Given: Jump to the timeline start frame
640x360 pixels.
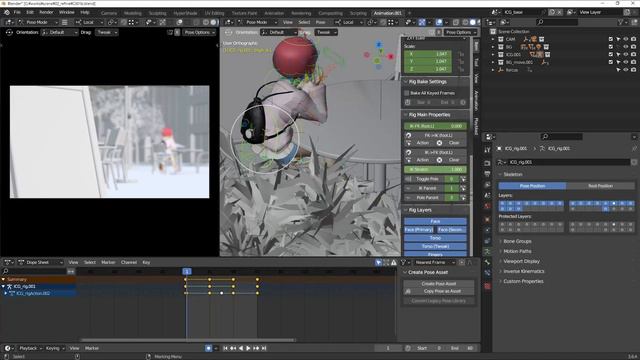Looking at the screenshot, I should pyautogui.click(x=225, y=348).
